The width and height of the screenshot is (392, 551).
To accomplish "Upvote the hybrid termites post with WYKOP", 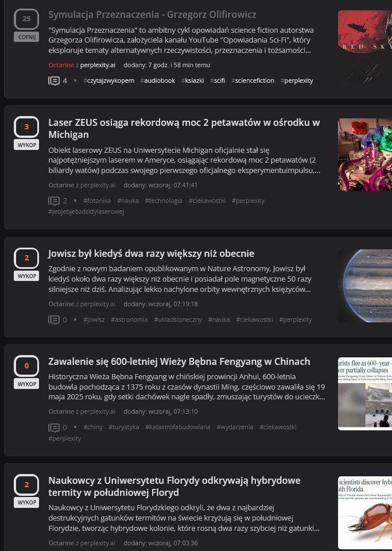I will (26, 503).
